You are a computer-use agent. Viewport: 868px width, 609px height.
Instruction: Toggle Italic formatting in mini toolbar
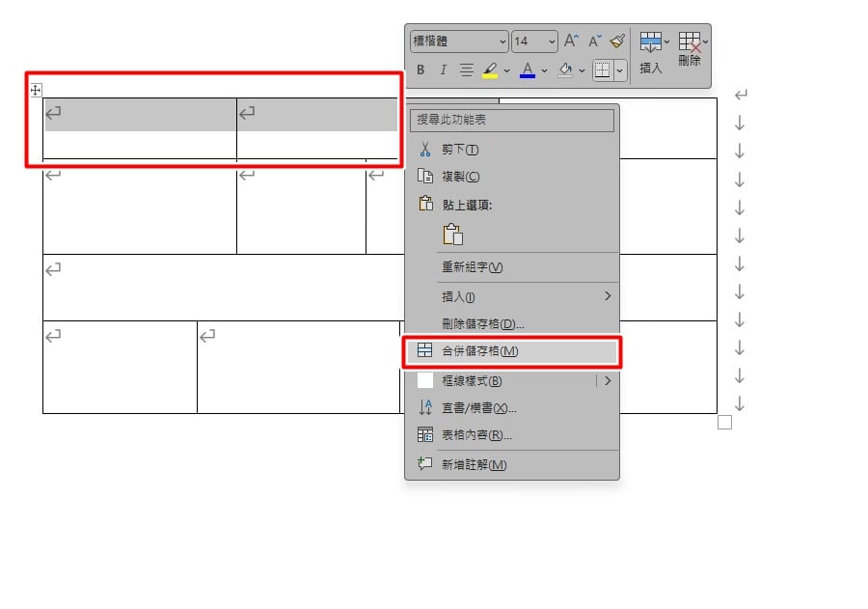pos(443,70)
